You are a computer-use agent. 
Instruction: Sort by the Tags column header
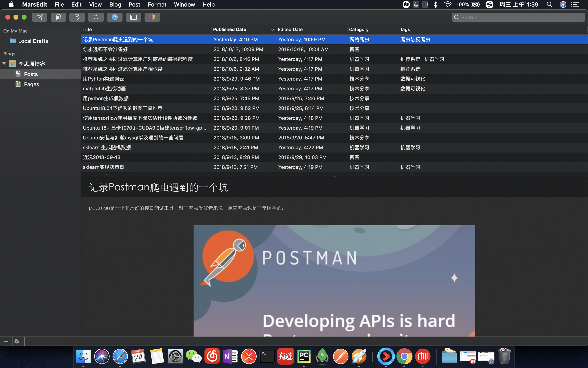(x=493, y=29)
